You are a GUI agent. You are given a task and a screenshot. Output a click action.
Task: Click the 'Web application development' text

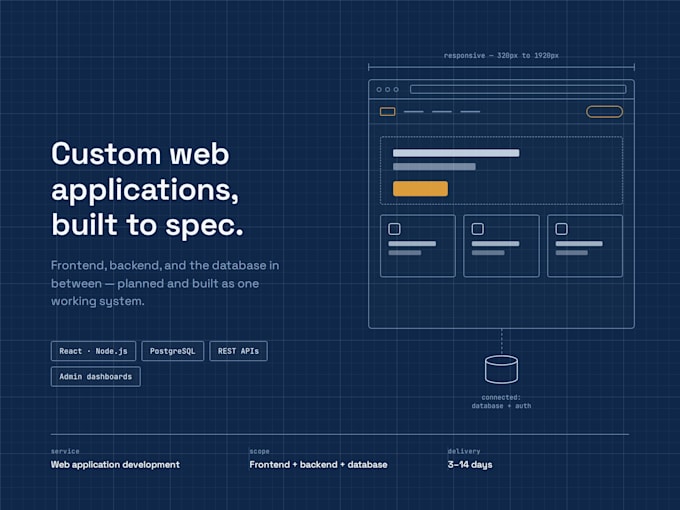[115, 464]
